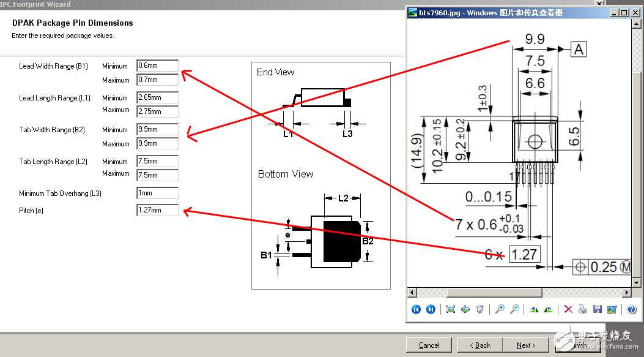644x357 pixels.
Task: Delete the image with red X icon
Action: click(x=568, y=309)
